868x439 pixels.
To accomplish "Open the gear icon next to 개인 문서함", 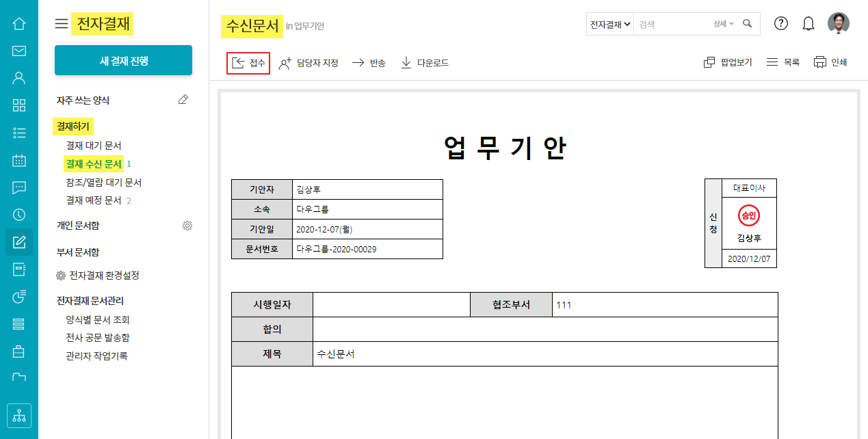I will pyautogui.click(x=187, y=226).
